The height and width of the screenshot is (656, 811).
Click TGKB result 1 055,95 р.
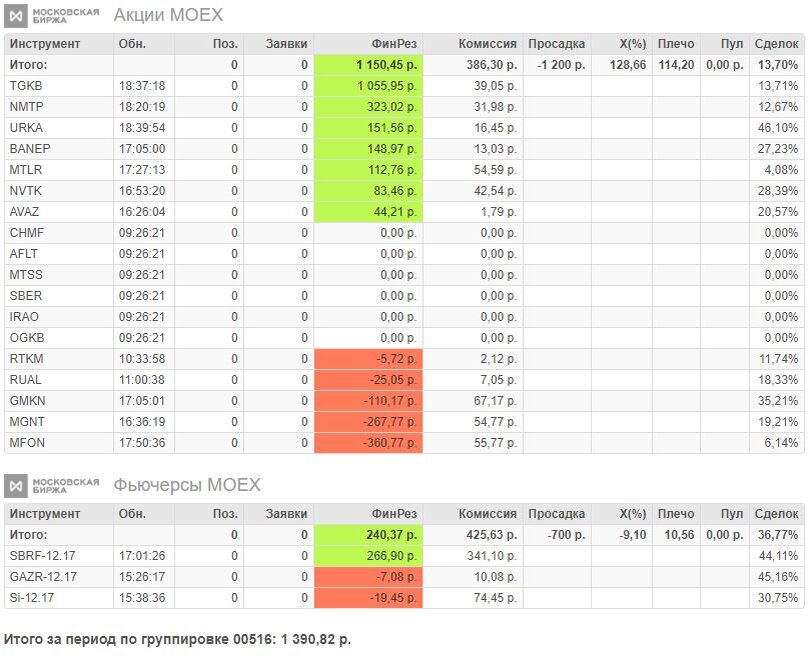pyautogui.click(x=368, y=86)
